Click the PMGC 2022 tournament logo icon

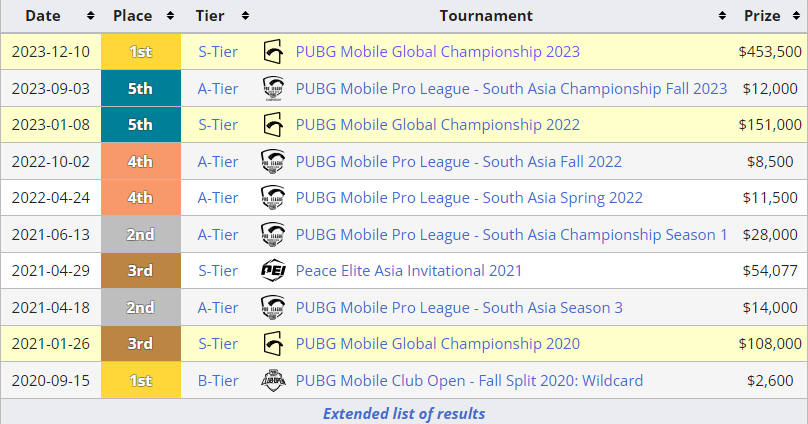[x=272, y=125]
